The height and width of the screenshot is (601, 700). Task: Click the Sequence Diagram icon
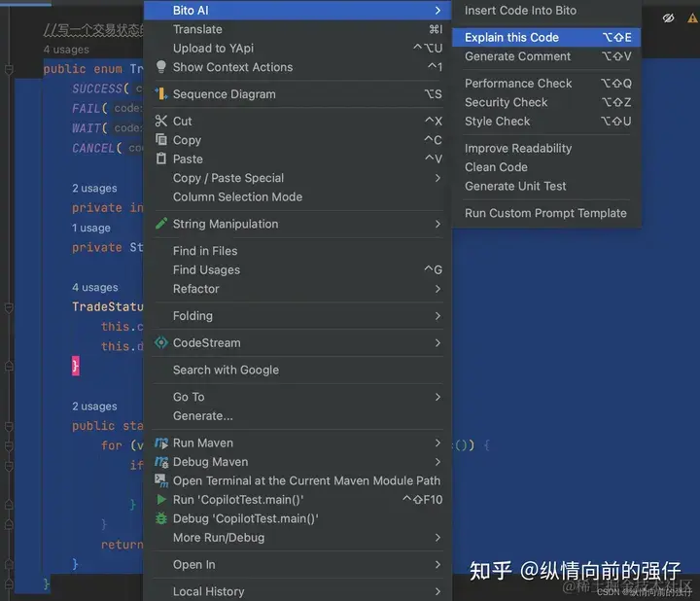coord(161,93)
